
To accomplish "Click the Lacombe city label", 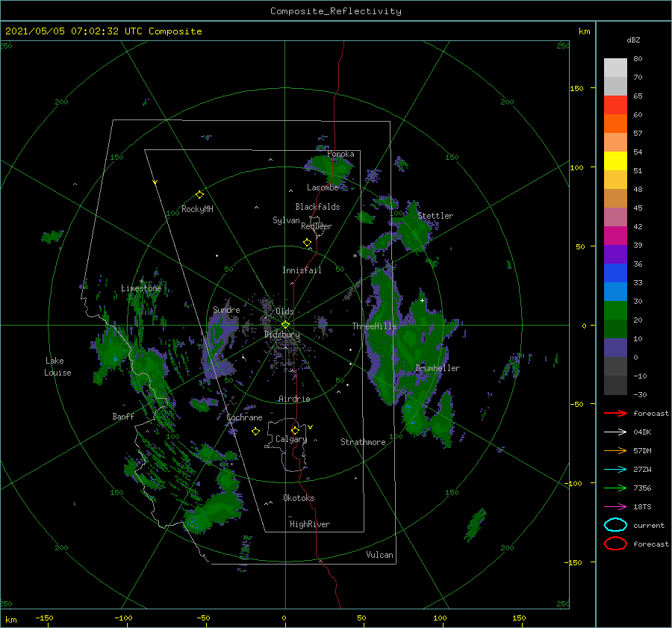I will point(323,187).
